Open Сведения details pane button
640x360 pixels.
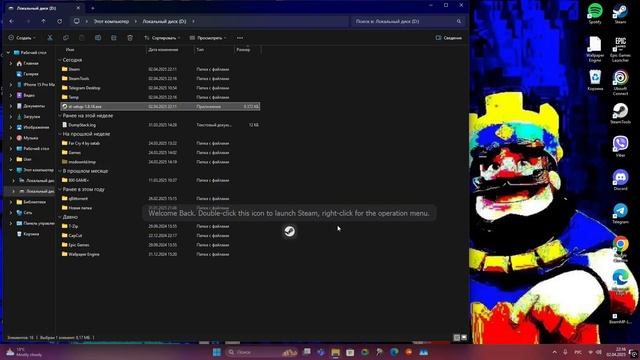[x=449, y=38]
